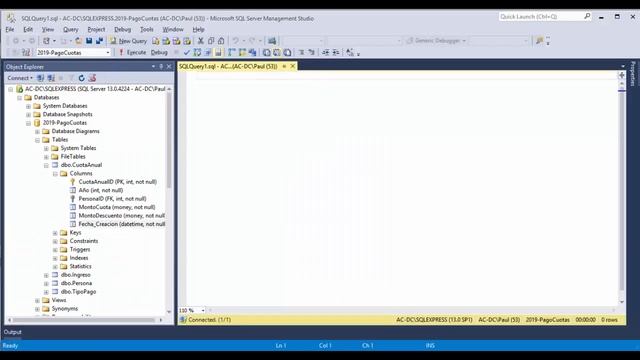Image resolution: width=640 pixels, height=360 pixels.
Task: Expand the Database Diagrams node
Action: coord(37,132)
